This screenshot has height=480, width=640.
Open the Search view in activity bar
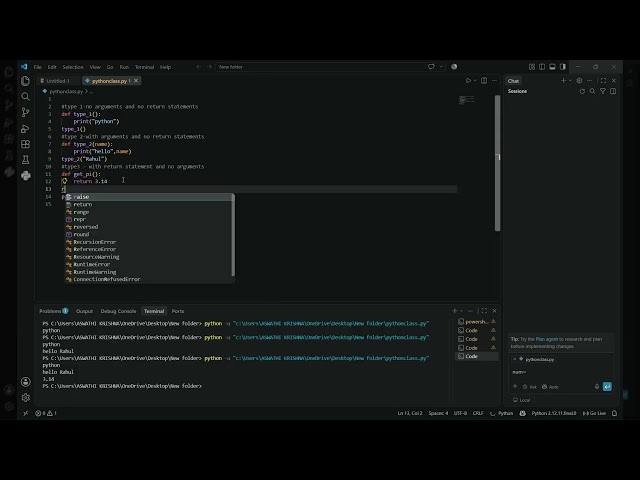click(25, 97)
